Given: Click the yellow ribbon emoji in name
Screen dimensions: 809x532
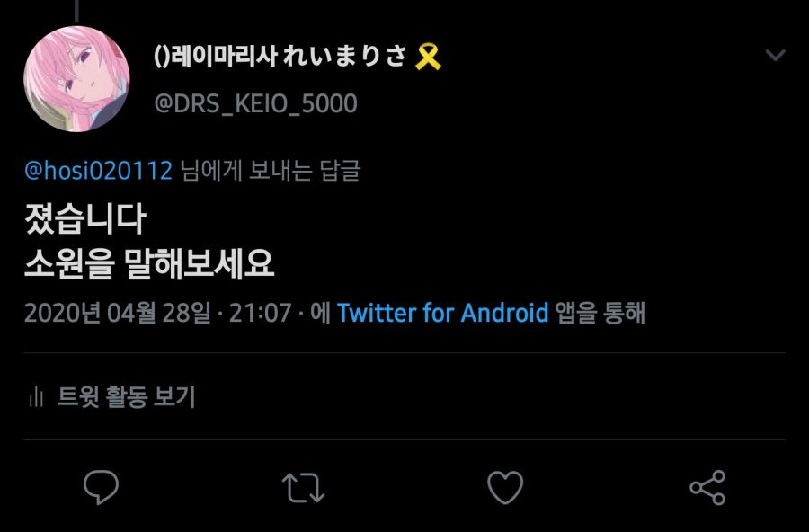Looking at the screenshot, I should click(428, 57).
